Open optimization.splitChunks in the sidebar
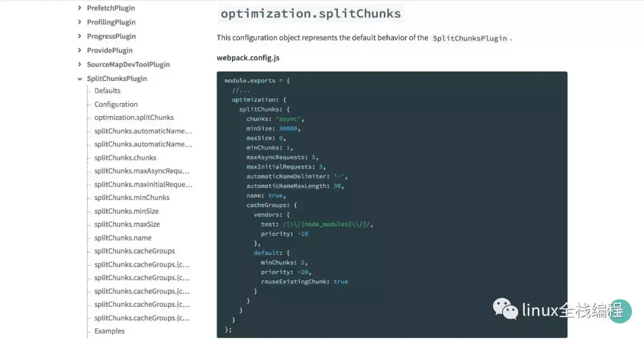The width and height of the screenshot is (644, 339). tap(134, 117)
